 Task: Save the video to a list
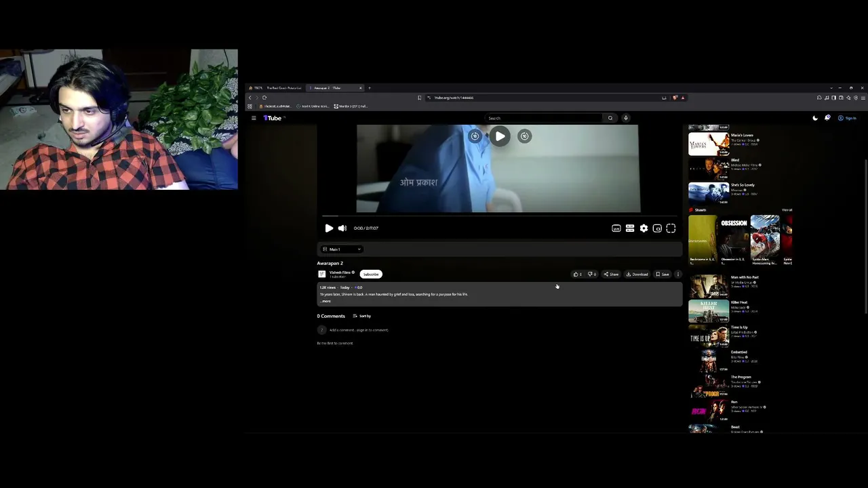point(663,274)
